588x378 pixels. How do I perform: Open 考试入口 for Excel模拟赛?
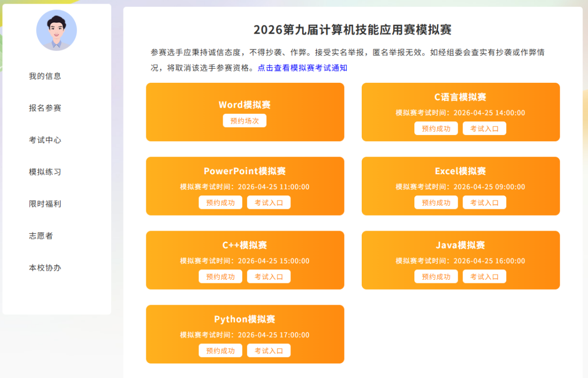(484, 203)
